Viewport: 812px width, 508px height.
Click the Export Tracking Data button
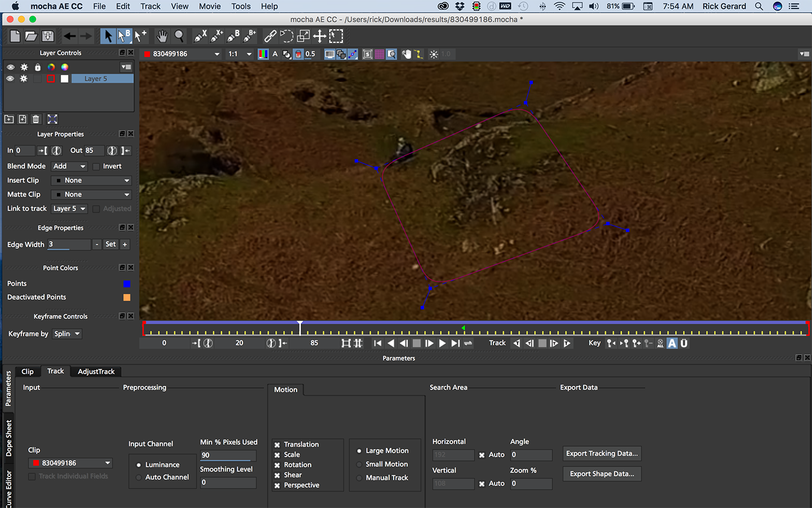point(602,454)
